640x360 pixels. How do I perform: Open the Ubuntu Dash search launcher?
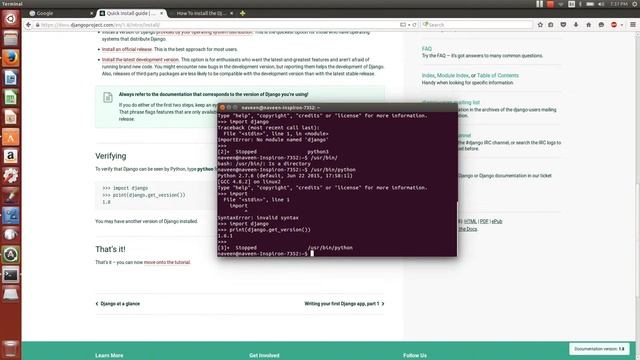click(11, 19)
